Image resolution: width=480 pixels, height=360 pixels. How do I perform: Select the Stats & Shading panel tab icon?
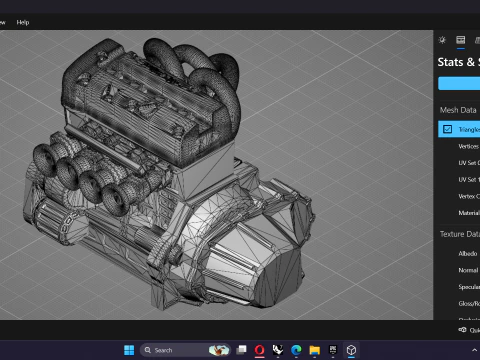(x=461, y=40)
